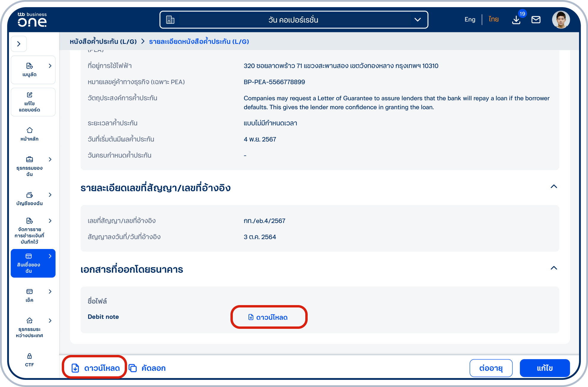Image resolution: width=588 pixels, height=387 pixels.
Task: Open แก้ไขแดชบอร์ด dashboard editor icon
Action: pyautogui.click(x=29, y=95)
